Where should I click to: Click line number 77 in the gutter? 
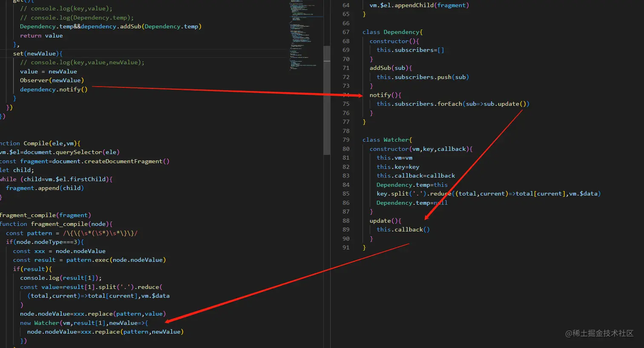[346, 122]
